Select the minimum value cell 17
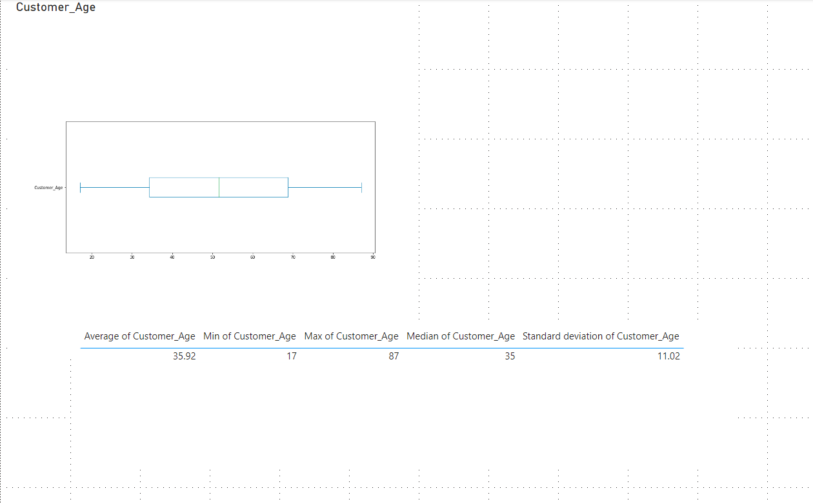Viewport: 813px width, 504px height. (x=292, y=356)
